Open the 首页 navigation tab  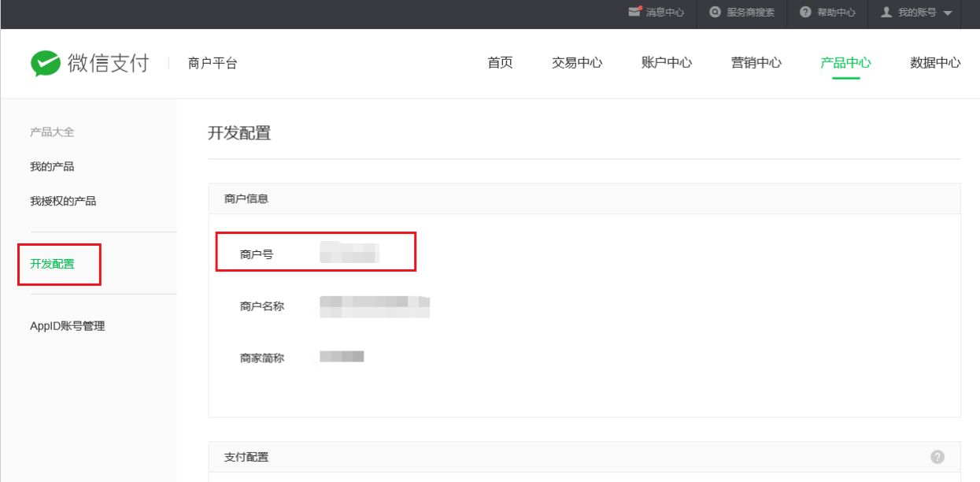point(500,63)
